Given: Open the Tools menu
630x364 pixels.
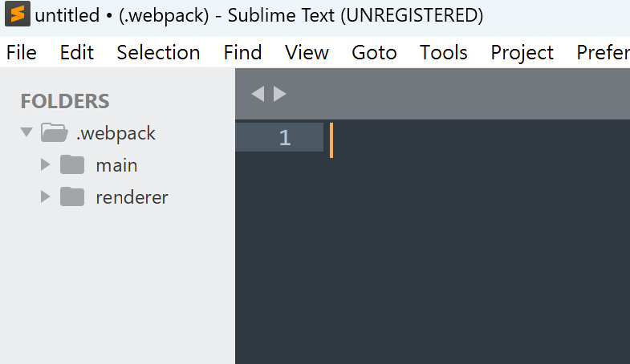Looking at the screenshot, I should pos(444,53).
